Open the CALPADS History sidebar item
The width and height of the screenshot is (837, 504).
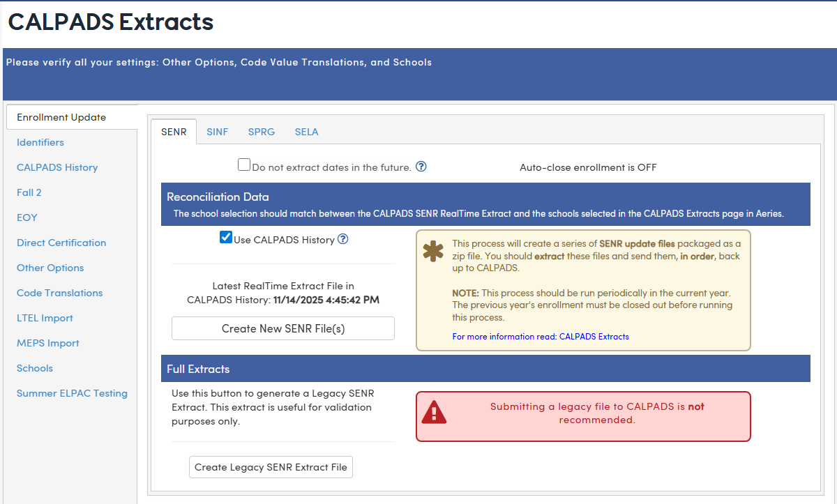tap(57, 167)
